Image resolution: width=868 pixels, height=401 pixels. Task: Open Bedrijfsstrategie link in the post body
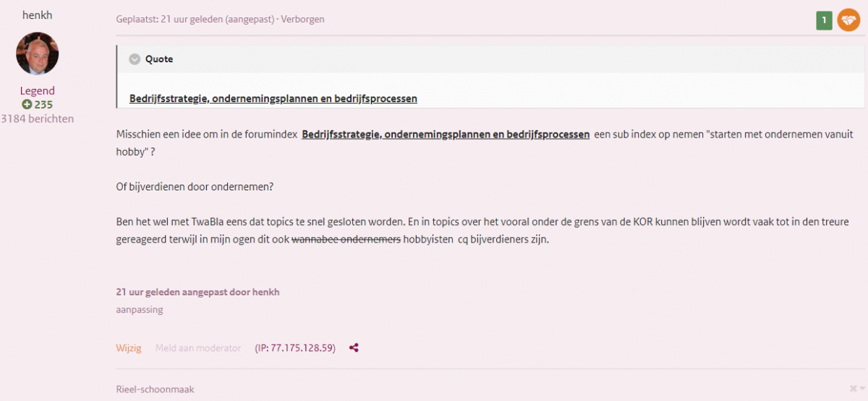[446, 135]
